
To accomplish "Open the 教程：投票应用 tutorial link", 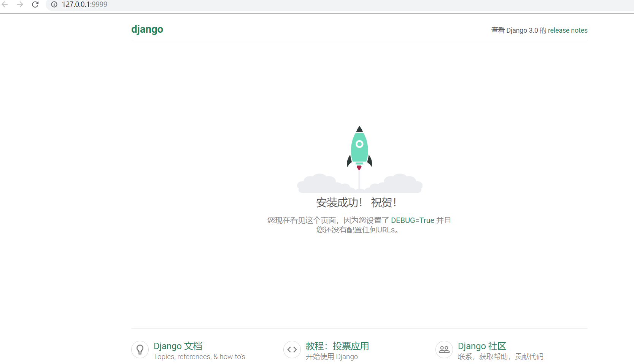I will (337, 346).
